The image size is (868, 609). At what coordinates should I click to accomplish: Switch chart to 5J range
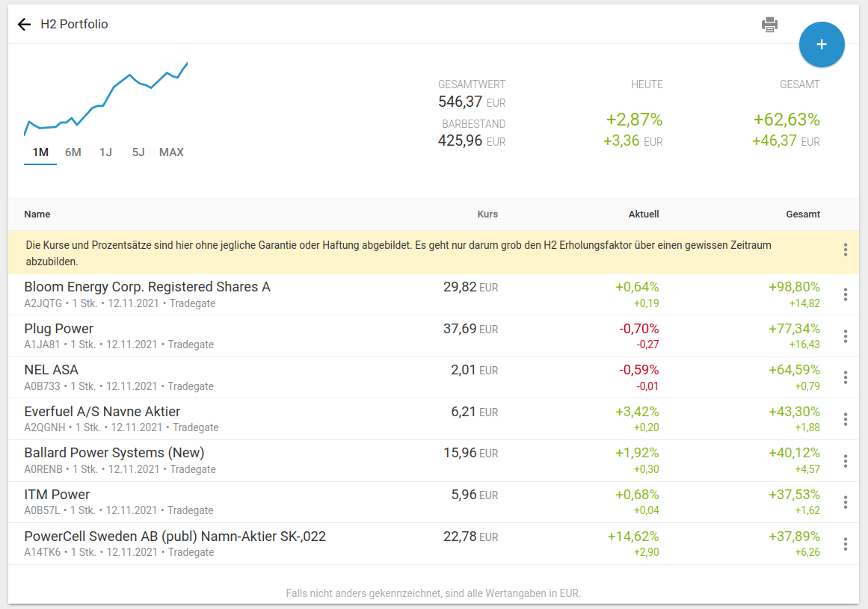(x=138, y=152)
